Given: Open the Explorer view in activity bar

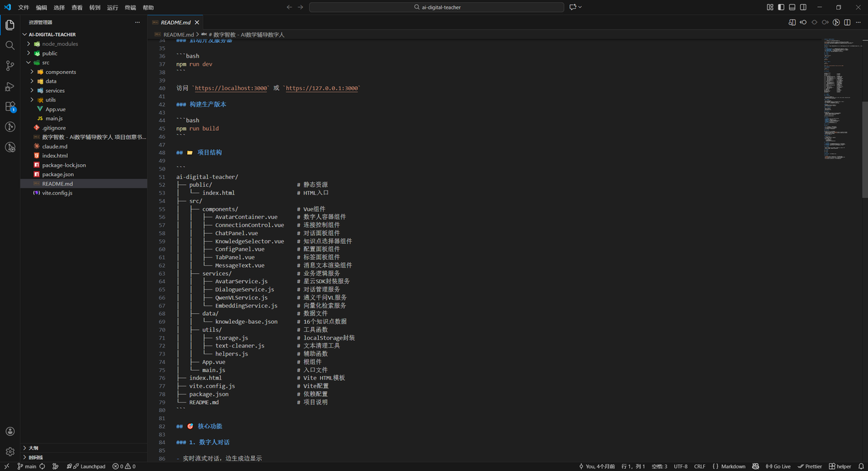Looking at the screenshot, I should (9, 25).
